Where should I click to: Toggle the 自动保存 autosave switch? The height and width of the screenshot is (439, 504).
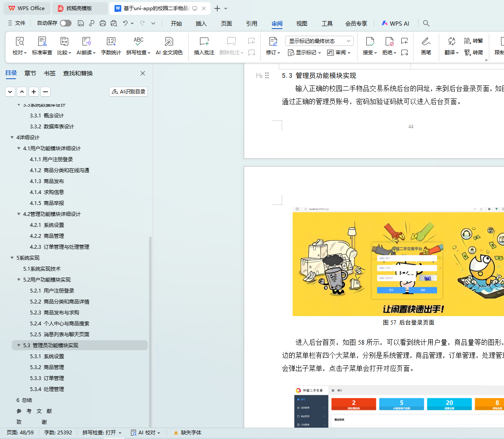coord(65,23)
